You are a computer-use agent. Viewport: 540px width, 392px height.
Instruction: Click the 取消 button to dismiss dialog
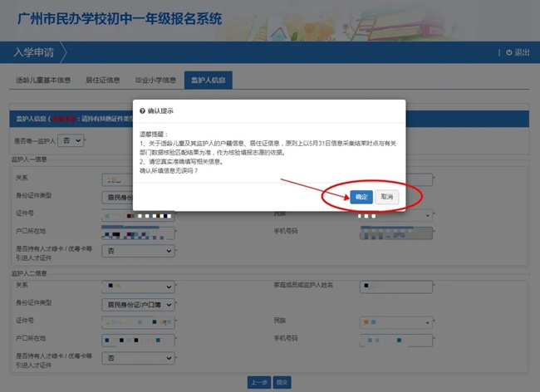point(386,197)
